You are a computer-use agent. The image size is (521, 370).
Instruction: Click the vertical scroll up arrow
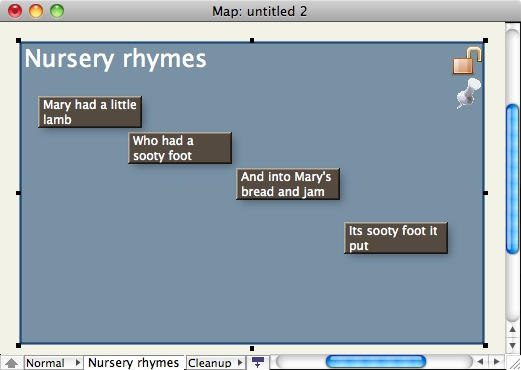pos(512,330)
